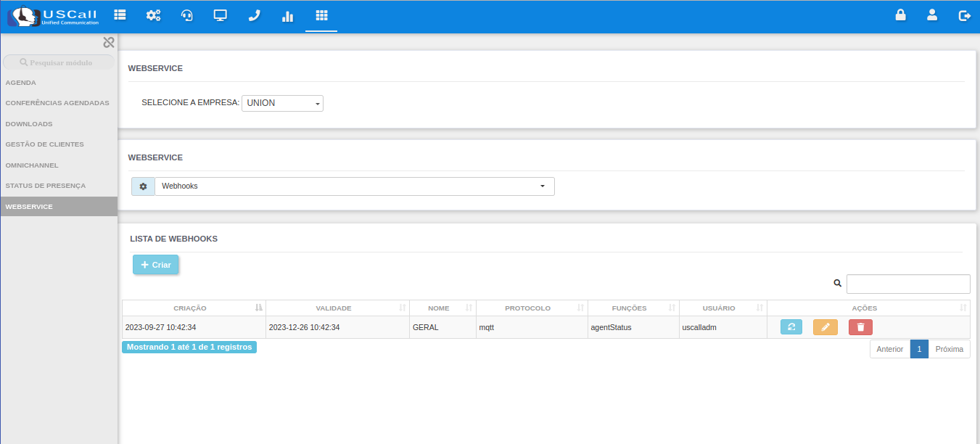Viewport: 980px width, 444px height.
Task: Click the 2023-12-26 10:42:34 validity cell
Action: [x=337, y=327]
